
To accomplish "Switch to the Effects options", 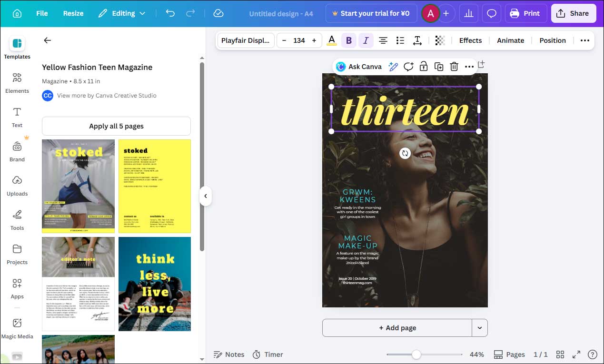I will 470,40.
